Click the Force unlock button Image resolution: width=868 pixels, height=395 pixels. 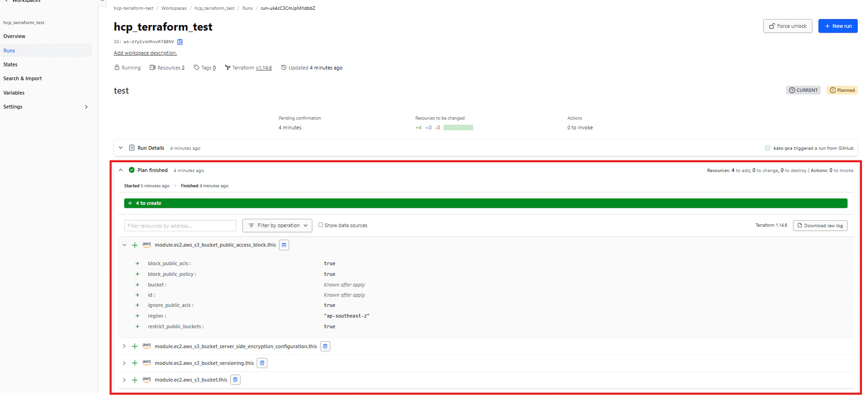pos(788,26)
